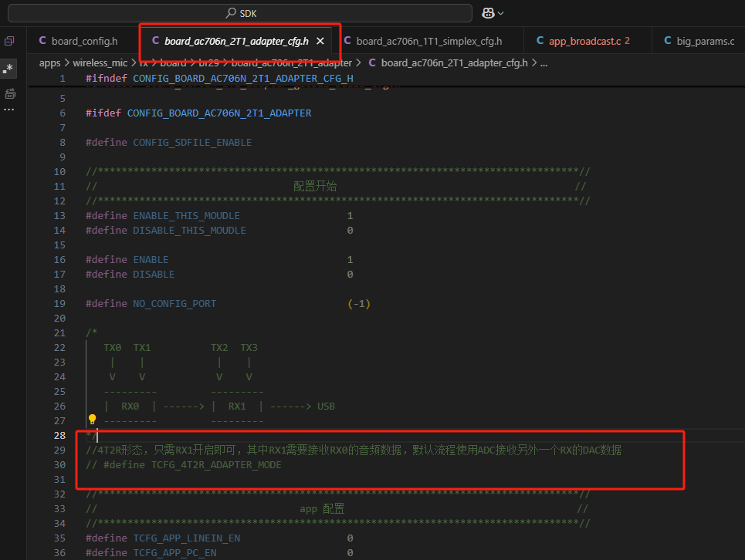This screenshot has height=560, width=745.
Task: Click the lightbulb quick-fix icon on line 27
Action: pyautogui.click(x=92, y=420)
